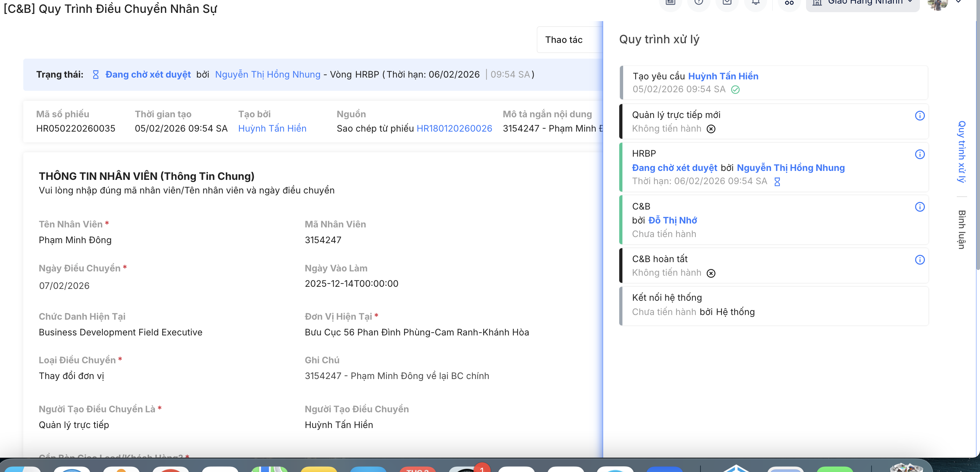980x472 pixels.
Task: Click info icon on C&B hoàn tất step
Action: pos(920,260)
